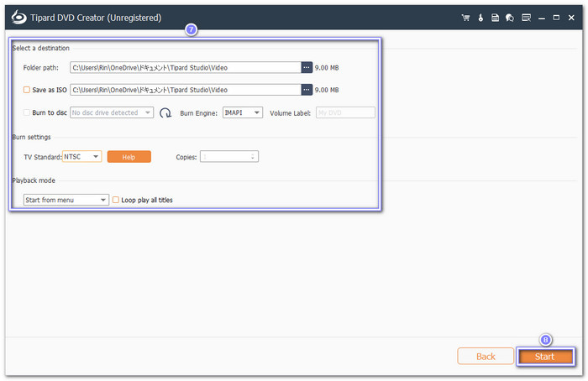588x381 pixels.
Task: Open the shopping cart purchase icon
Action: [465, 18]
